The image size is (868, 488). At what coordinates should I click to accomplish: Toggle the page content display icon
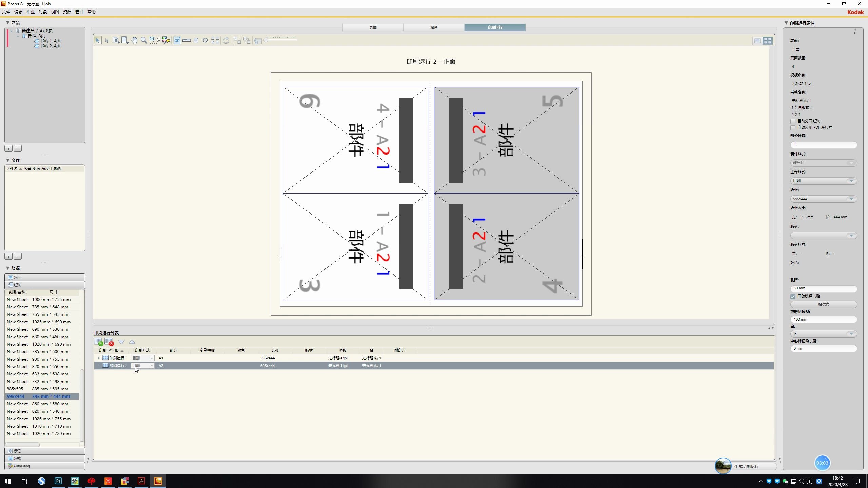coord(196,41)
